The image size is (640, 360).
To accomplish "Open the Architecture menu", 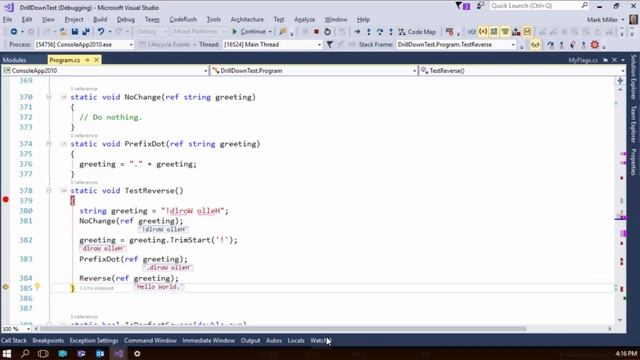I will (x=247, y=20).
